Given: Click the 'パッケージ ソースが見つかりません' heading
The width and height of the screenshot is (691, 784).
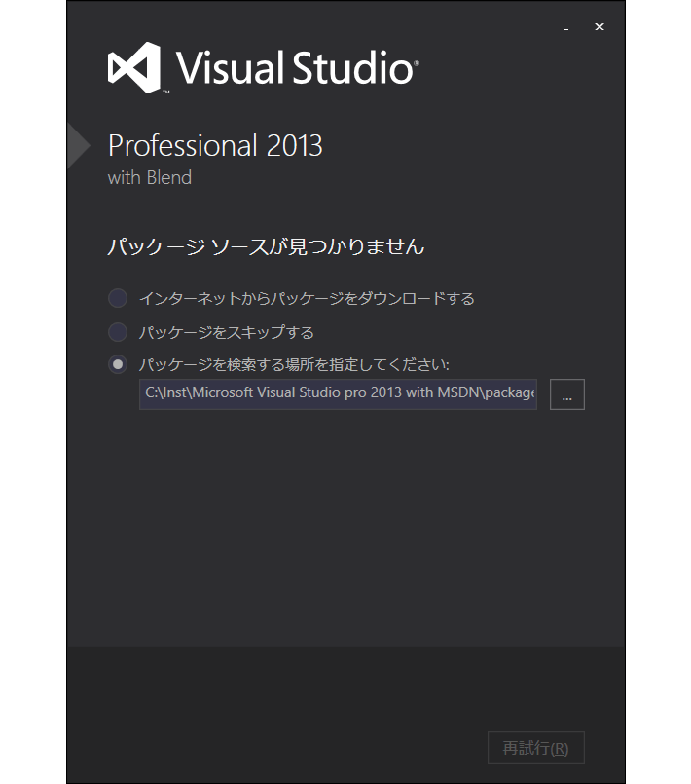Looking at the screenshot, I should 266,246.
